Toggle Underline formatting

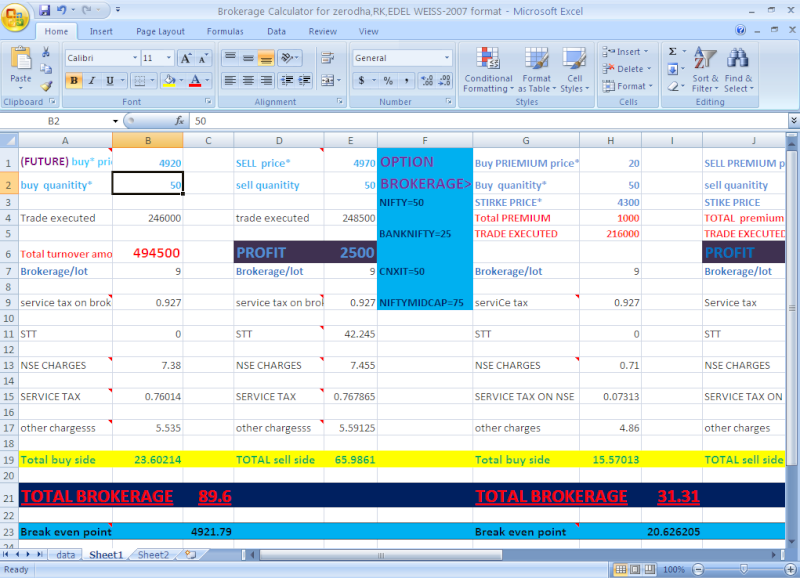(109, 81)
